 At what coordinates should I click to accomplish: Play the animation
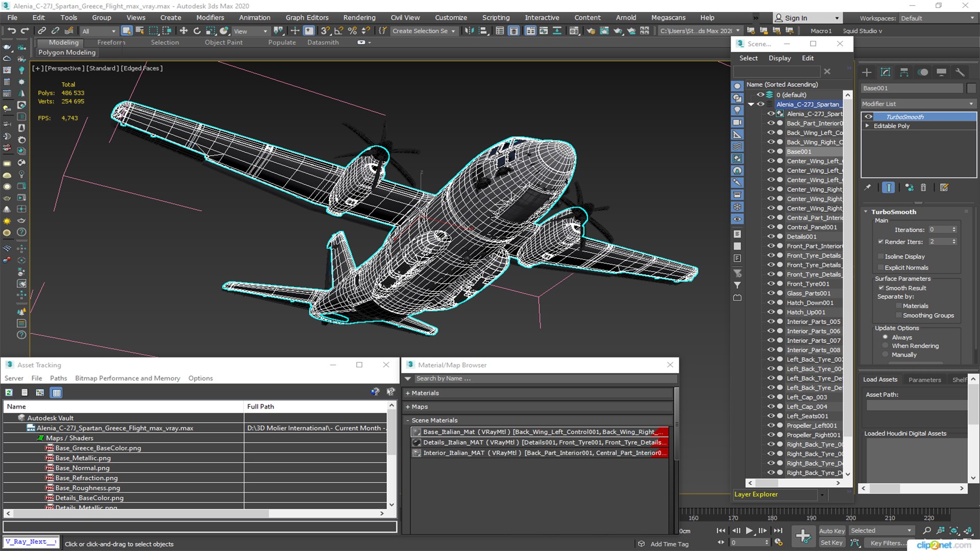[749, 531]
